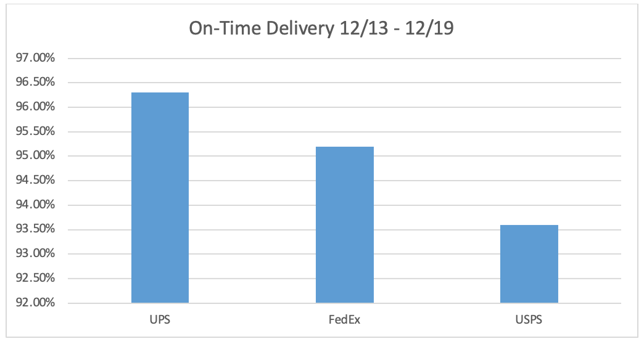The width and height of the screenshot is (644, 344).
Task: Select the UPS bar in the chart
Action: point(160,197)
